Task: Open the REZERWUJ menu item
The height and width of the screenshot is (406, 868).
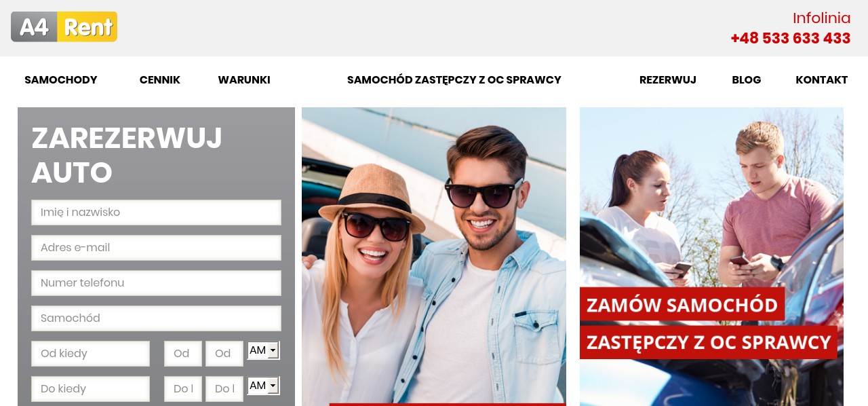Action: (668, 79)
